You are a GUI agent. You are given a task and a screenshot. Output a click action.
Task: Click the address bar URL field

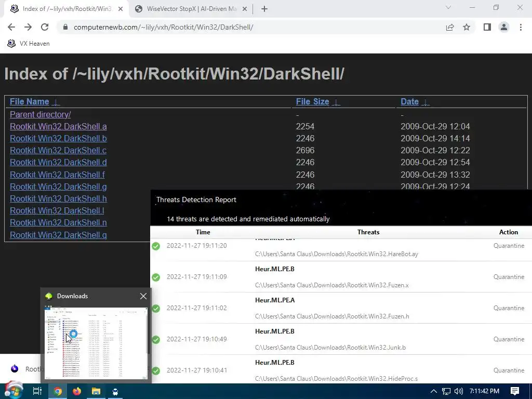pos(163,27)
